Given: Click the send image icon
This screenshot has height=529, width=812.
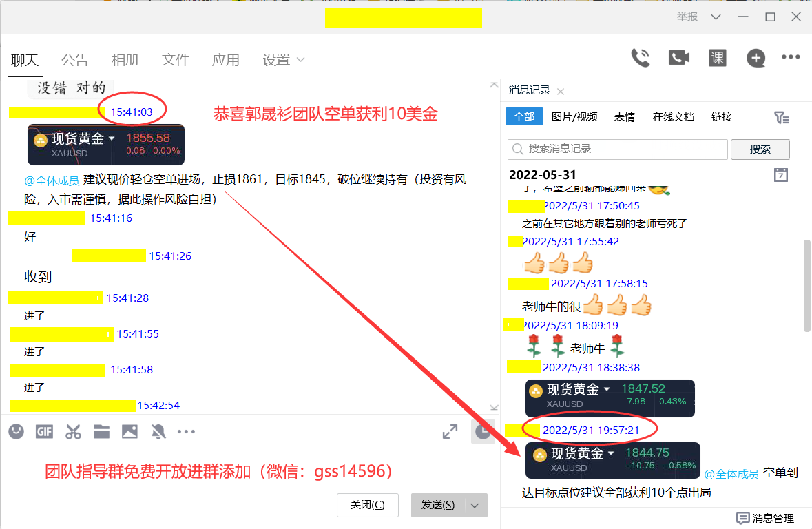Looking at the screenshot, I should 129,431.
